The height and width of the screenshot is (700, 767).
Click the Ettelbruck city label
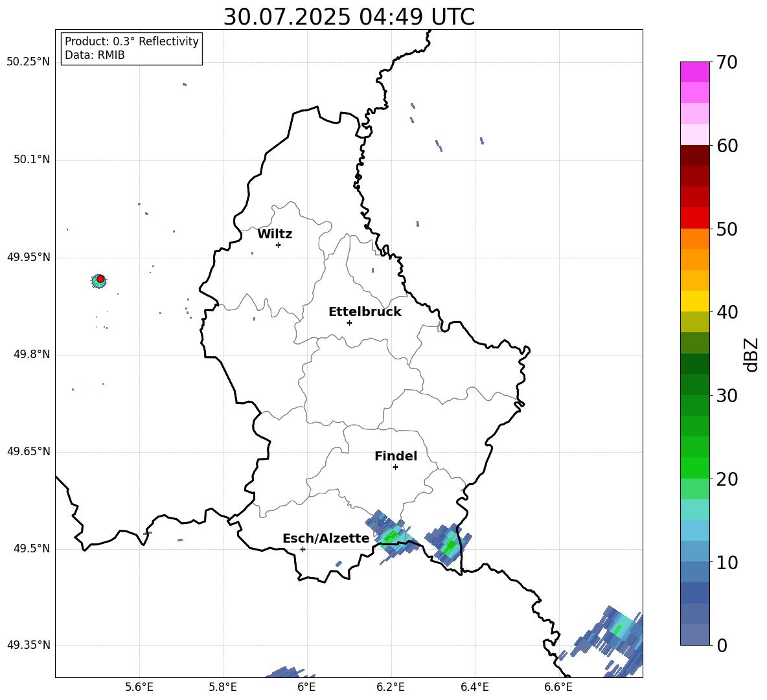(365, 312)
